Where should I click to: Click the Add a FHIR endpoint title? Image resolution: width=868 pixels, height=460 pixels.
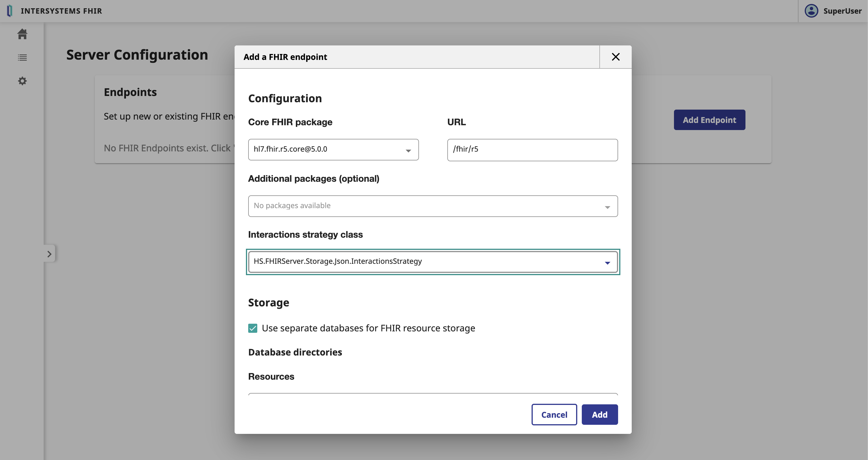coord(285,57)
